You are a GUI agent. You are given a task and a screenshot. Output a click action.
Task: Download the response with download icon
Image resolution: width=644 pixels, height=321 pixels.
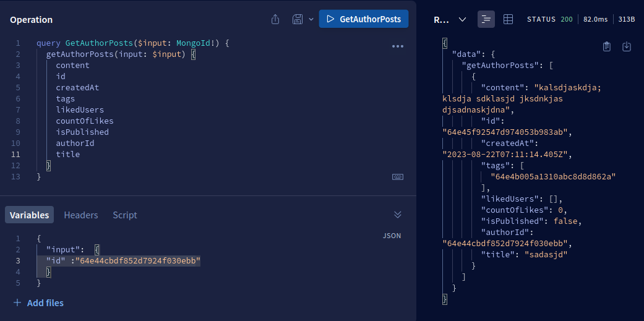coord(626,46)
